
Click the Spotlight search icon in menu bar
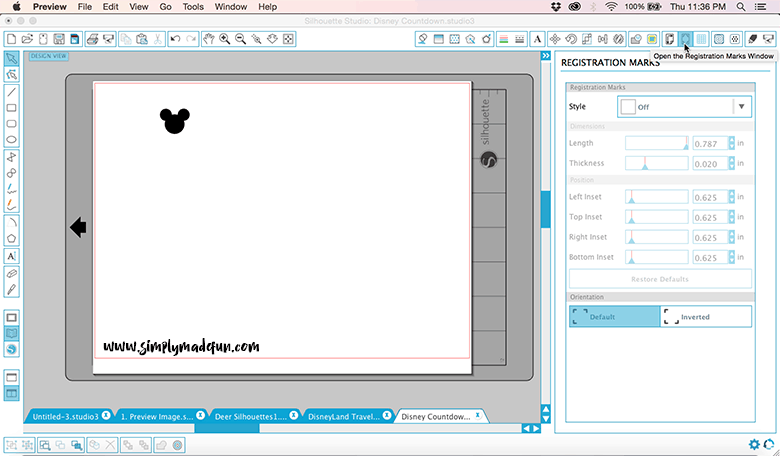click(741, 7)
